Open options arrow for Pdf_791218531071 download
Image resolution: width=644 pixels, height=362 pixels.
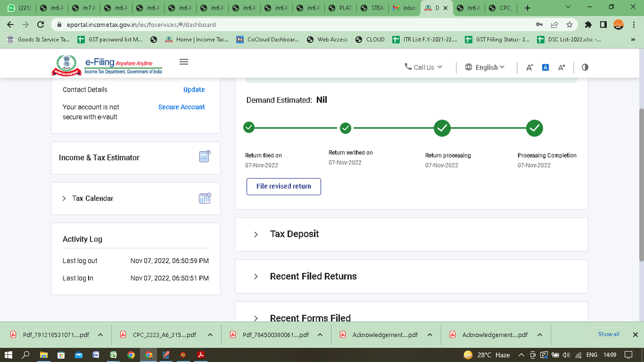[100, 335]
